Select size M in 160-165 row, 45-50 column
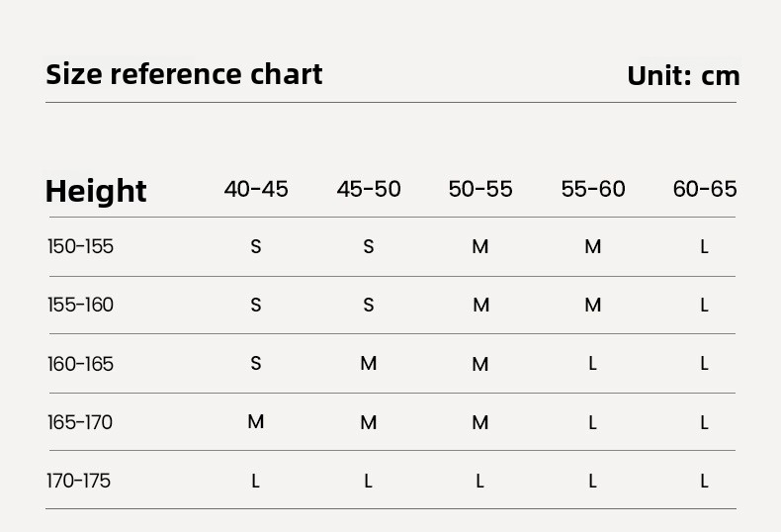The width and height of the screenshot is (781, 532). [369, 364]
